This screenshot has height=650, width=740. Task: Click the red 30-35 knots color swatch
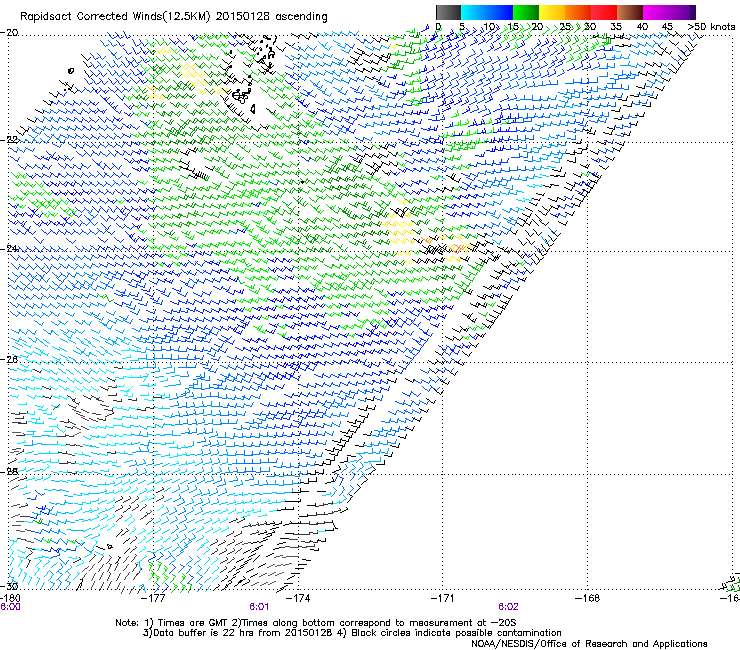tap(604, 12)
